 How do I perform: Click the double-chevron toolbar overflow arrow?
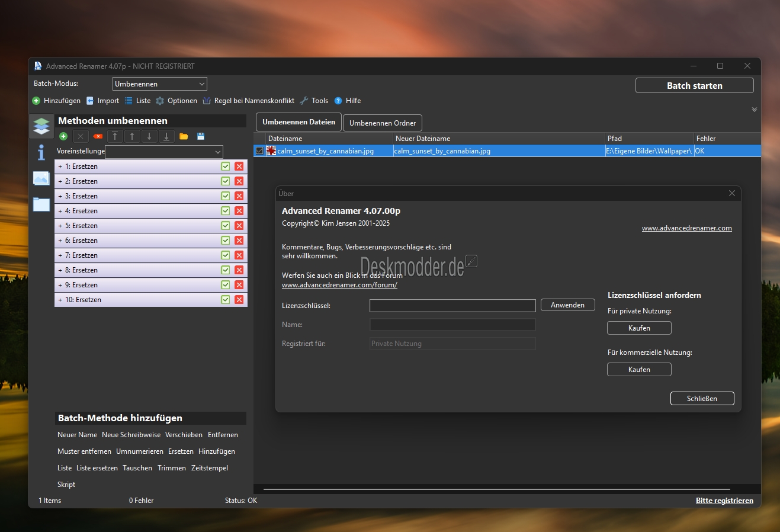pos(755,110)
